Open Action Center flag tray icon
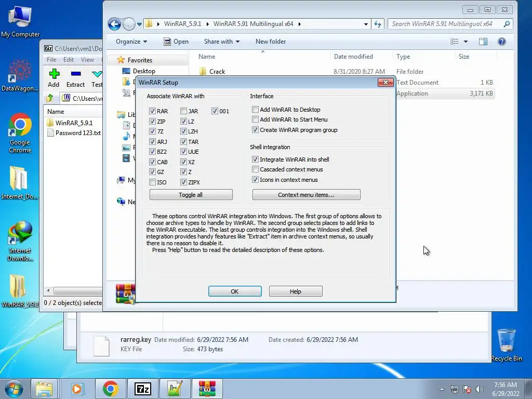Screen dimensions: 532x399 (x=467, y=389)
